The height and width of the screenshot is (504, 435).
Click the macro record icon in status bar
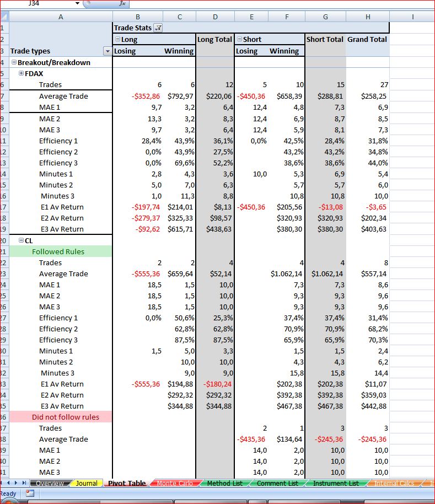(x=30, y=494)
